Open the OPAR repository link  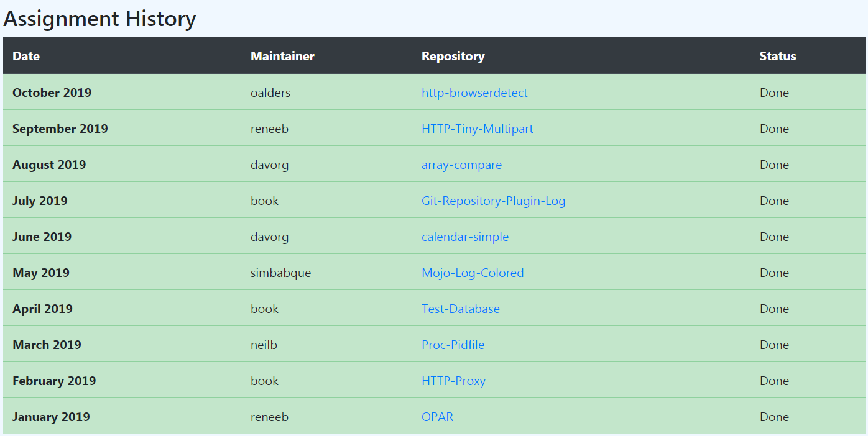[x=438, y=417]
